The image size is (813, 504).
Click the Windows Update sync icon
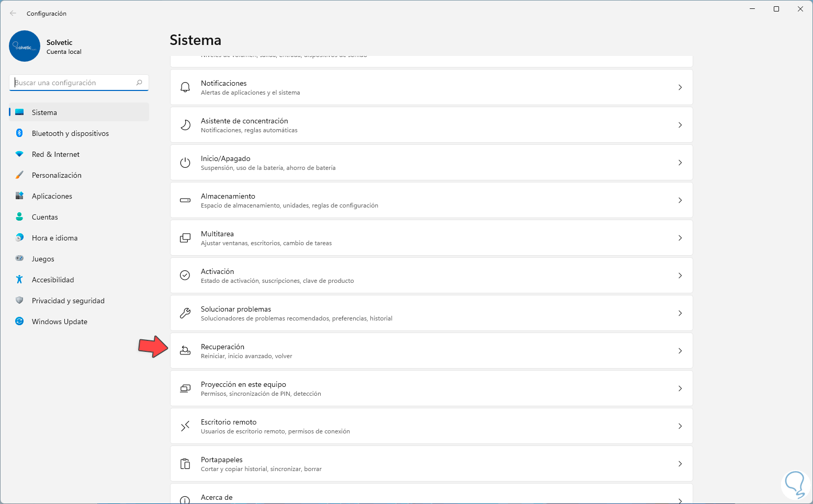pyautogui.click(x=19, y=322)
